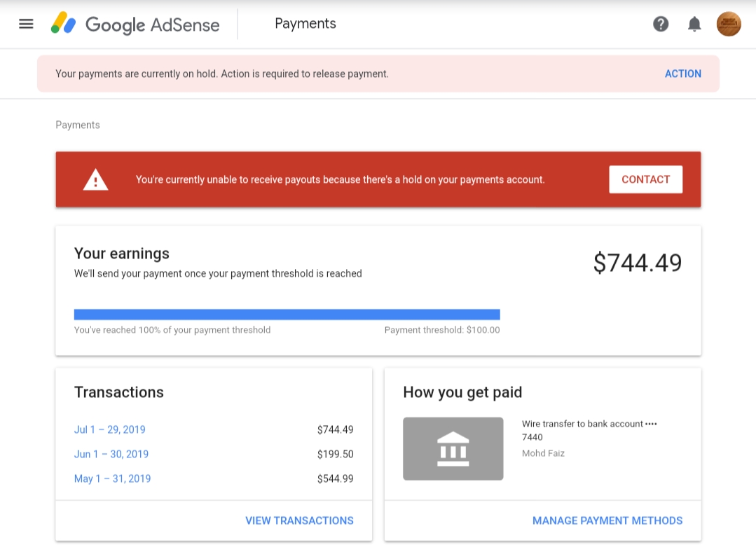
Task: Click 'Payment threshold: $100.00' text
Action: tap(442, 330)
